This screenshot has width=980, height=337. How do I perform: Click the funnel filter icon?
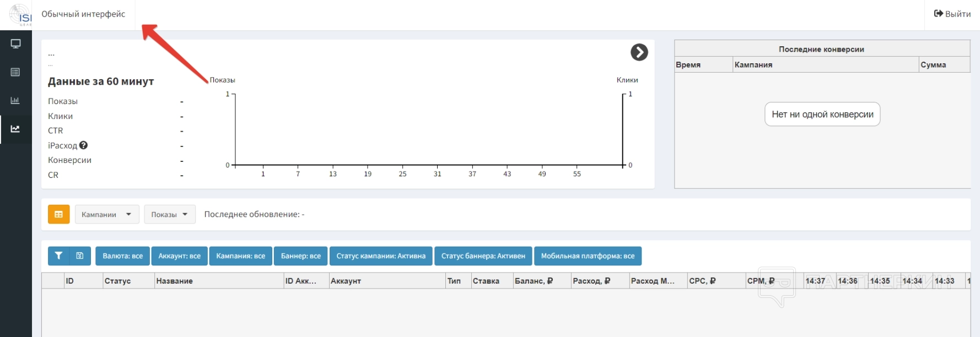(x=59, y=256)
